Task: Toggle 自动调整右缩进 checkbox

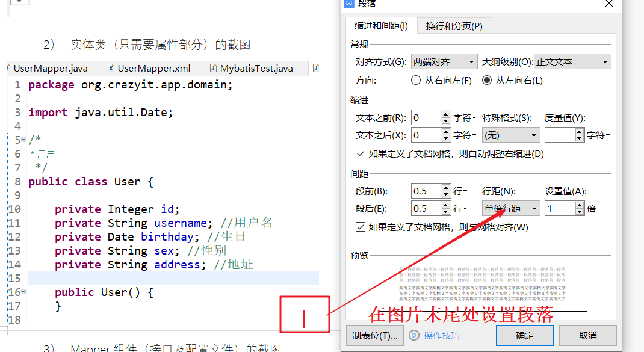Action: (360, 153)
